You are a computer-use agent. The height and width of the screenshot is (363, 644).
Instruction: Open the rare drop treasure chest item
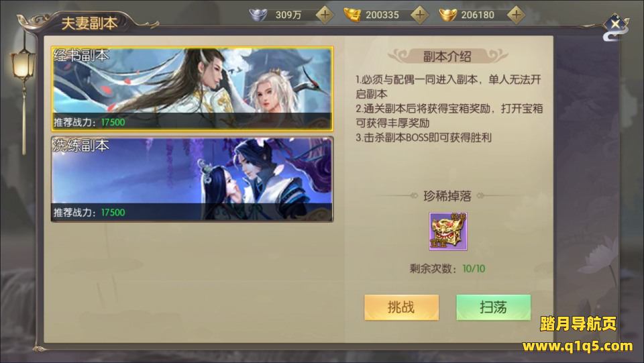point(448,231)
